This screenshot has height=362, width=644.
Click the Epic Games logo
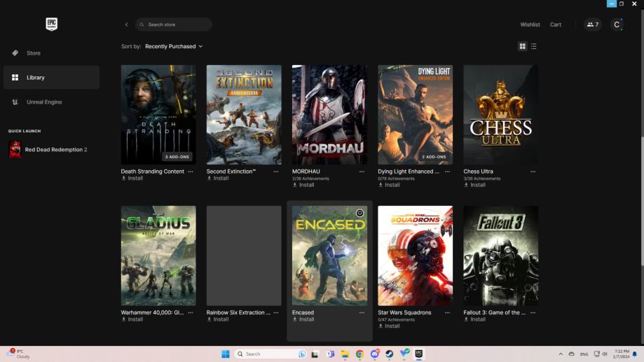click(x=51, y=25)
